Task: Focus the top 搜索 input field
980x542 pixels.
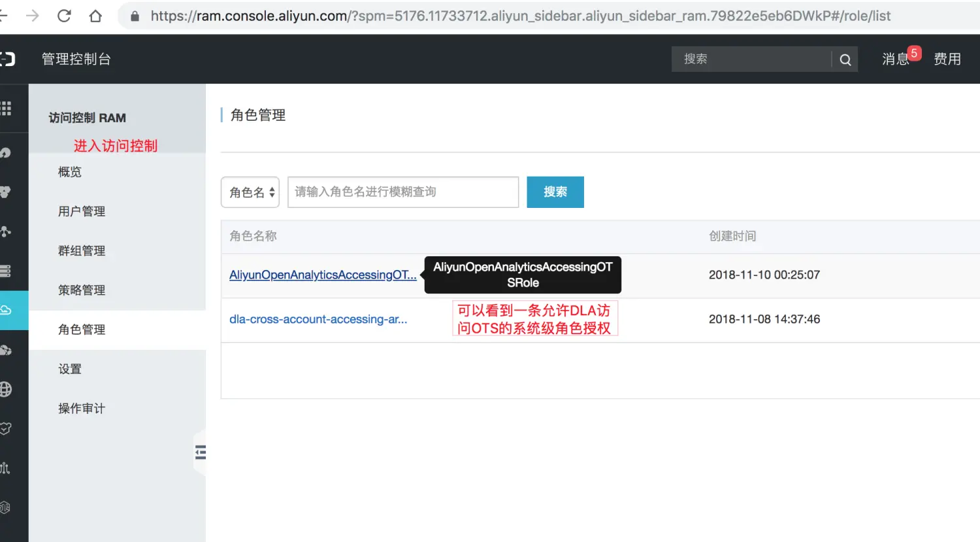Action: pos(751,59)
